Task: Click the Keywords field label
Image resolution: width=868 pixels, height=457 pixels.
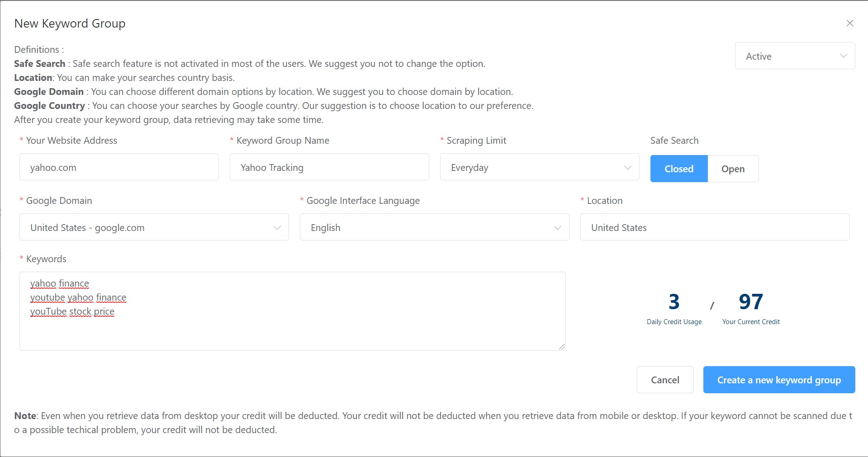Action: [46, 259]
